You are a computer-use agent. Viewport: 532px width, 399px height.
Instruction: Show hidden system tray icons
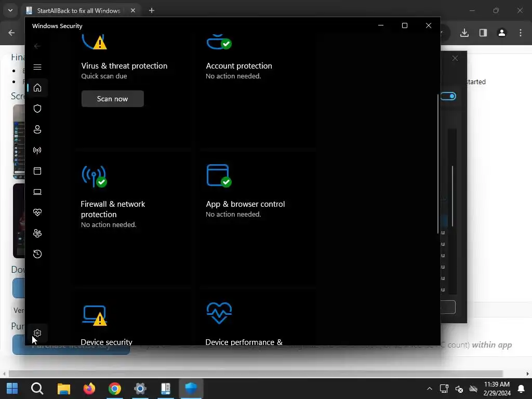click(430, 389)
